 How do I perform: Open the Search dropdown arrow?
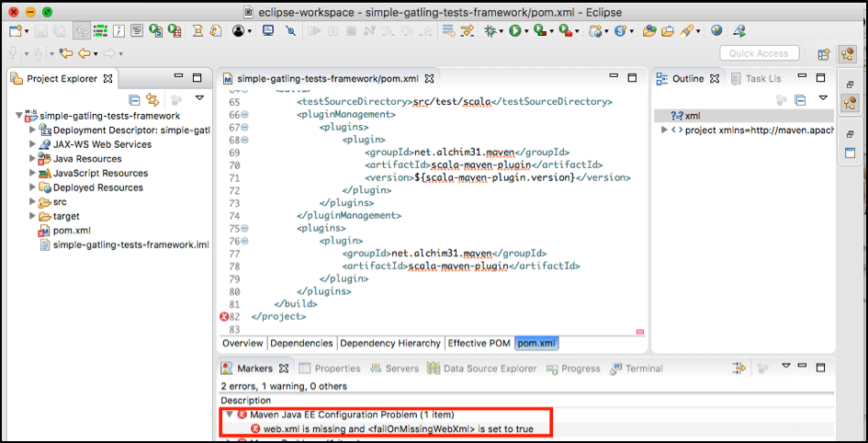698,31
